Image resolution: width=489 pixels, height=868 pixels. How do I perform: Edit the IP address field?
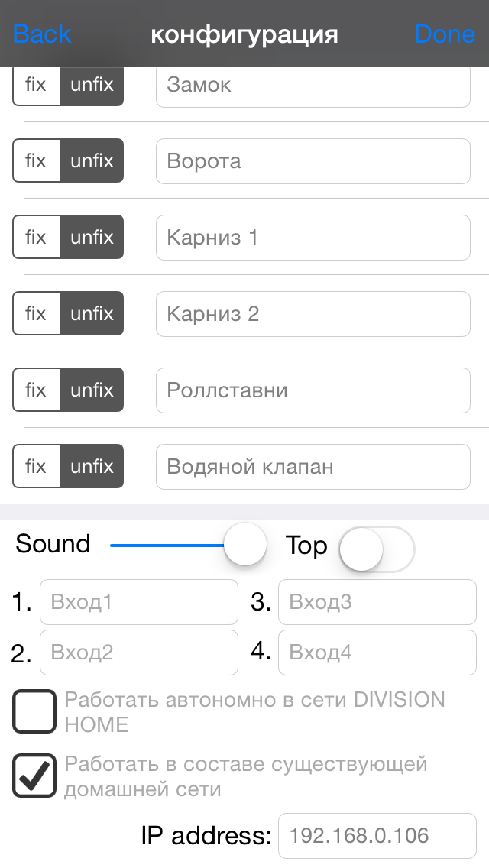tap(377, 836)
